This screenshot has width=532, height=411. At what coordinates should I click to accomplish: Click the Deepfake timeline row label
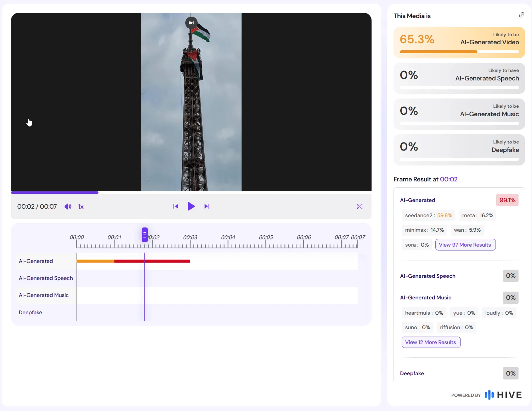click(30, 313)
